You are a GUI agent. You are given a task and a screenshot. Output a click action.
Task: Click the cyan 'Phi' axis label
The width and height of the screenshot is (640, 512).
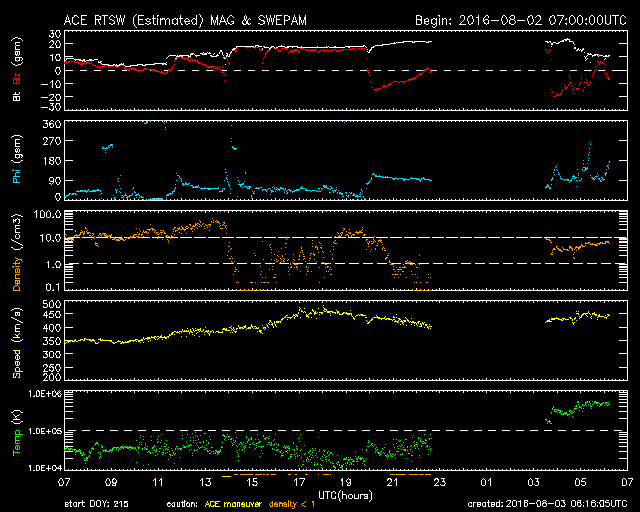point(17,174)
